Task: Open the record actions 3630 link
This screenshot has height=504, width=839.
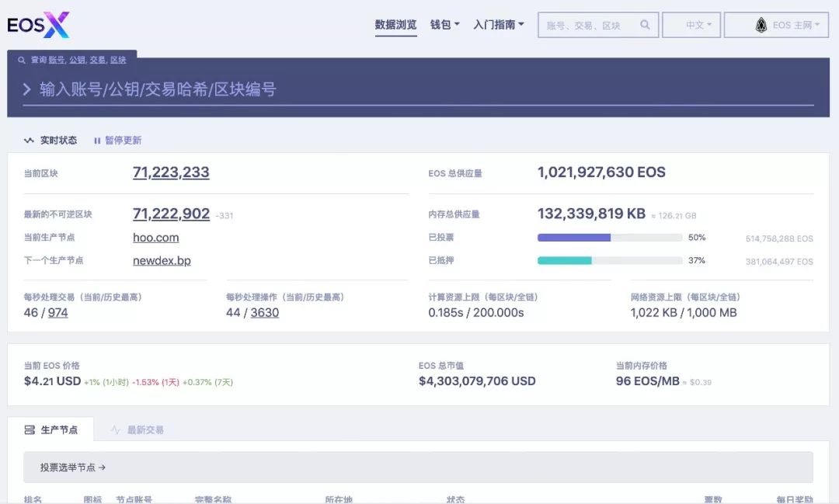Action: pos(264,312)
